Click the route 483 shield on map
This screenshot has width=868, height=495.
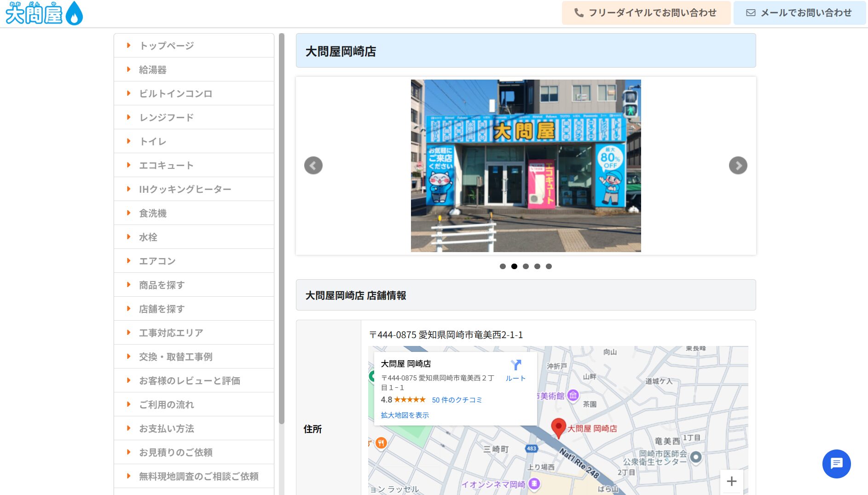tap(532, 448)
